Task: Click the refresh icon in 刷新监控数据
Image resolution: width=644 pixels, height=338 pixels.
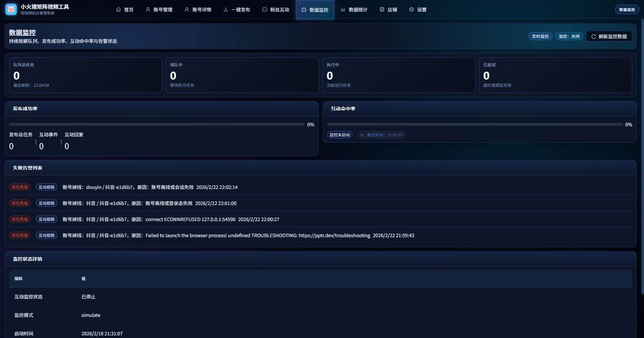Action: 594,37
